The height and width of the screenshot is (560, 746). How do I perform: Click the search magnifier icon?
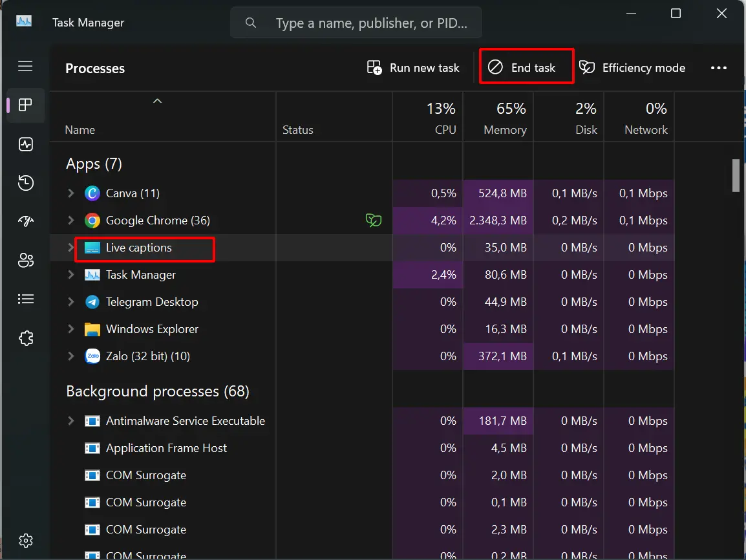pyautogui.click(x=251, y=23)
